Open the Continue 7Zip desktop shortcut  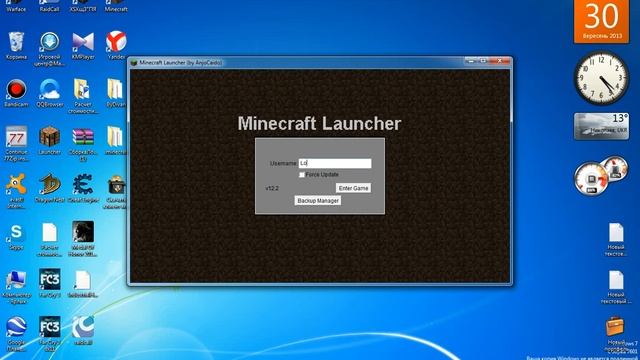[x=16, y=137]
